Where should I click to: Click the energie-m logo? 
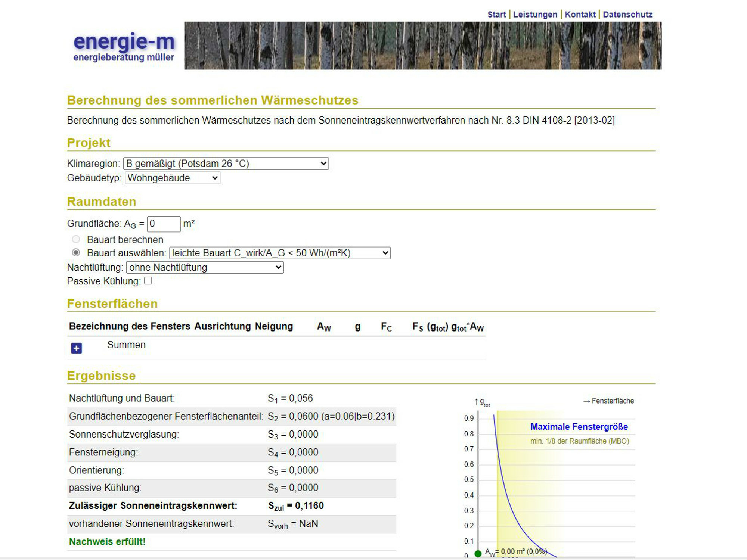pyautogui.click(x=124, y=47)
